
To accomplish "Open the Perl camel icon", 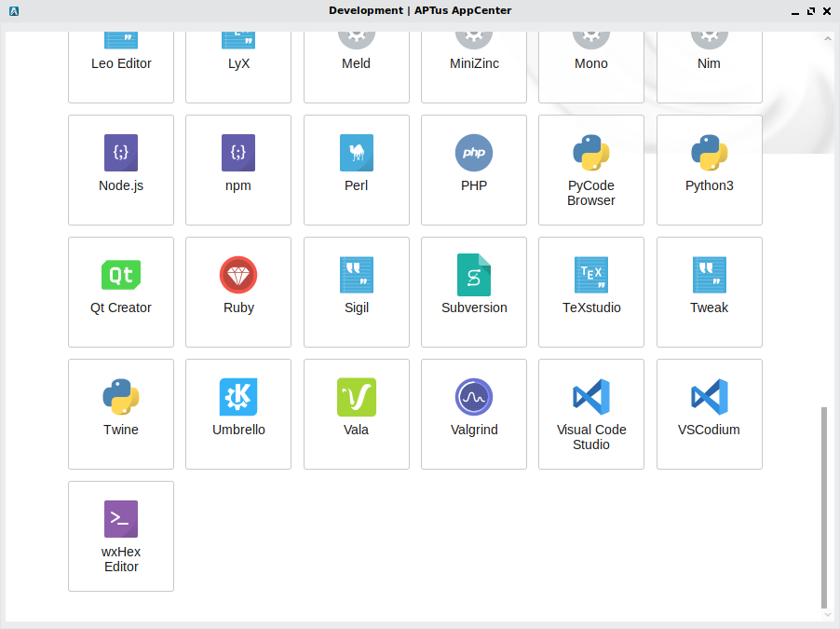I will pyautogui.click(x=357, y=153).
